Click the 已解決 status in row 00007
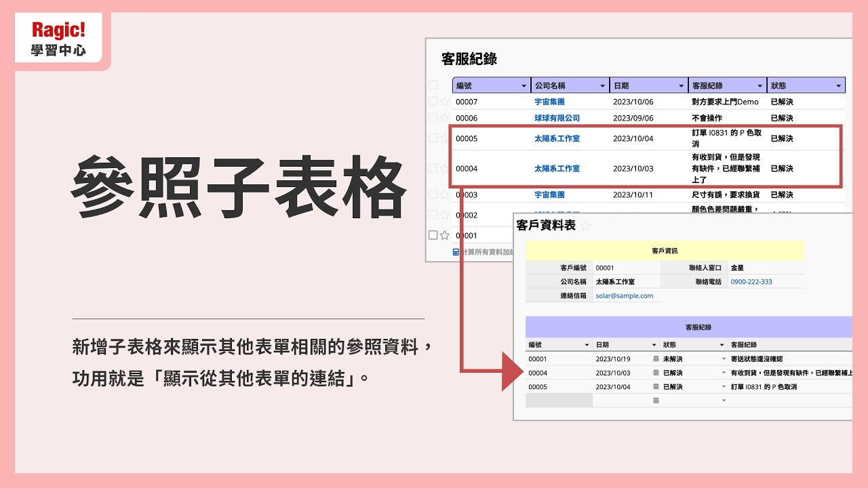Image resolution: width=868 pixels, height=488 pixels. (782, 102)
